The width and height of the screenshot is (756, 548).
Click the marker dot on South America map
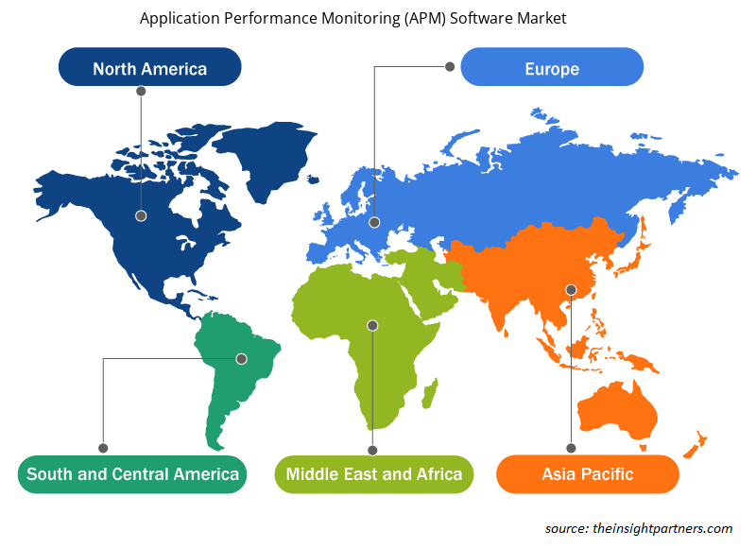[242, 359]
